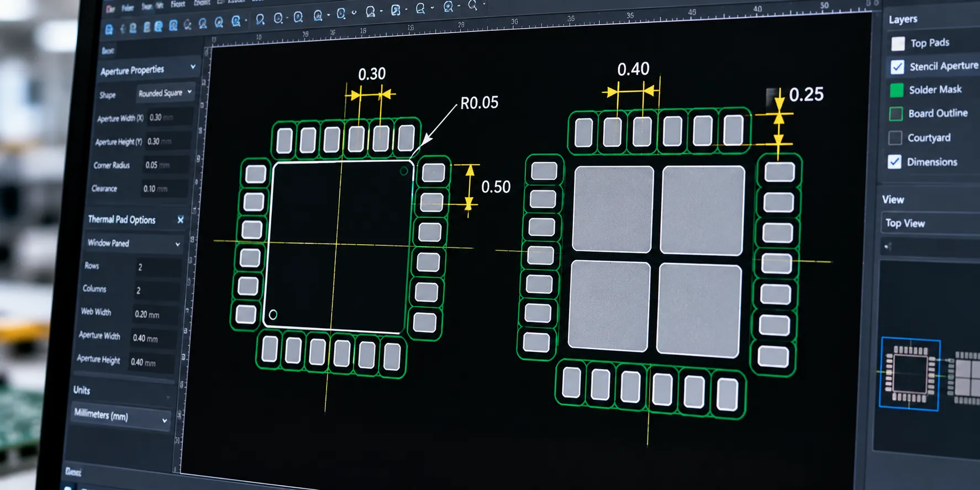The width and height of the screenshot is (980, 490).
Task: Click the 0.30 dimension label above the left footprint
Action: 372,74
